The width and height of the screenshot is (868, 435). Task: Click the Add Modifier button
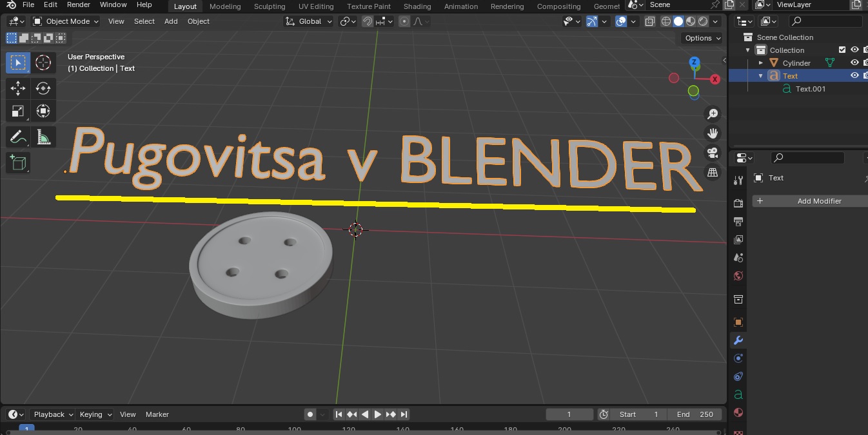click(810, 201)
